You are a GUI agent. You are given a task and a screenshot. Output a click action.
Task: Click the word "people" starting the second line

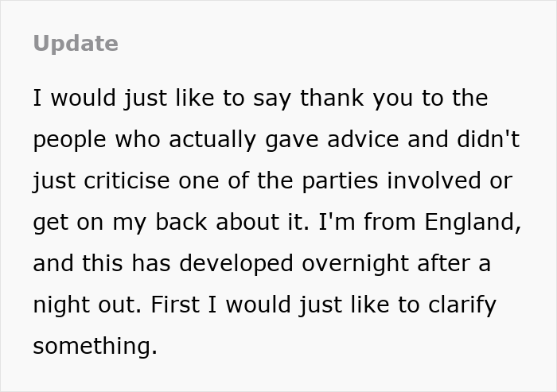click(x=69, y=140)
